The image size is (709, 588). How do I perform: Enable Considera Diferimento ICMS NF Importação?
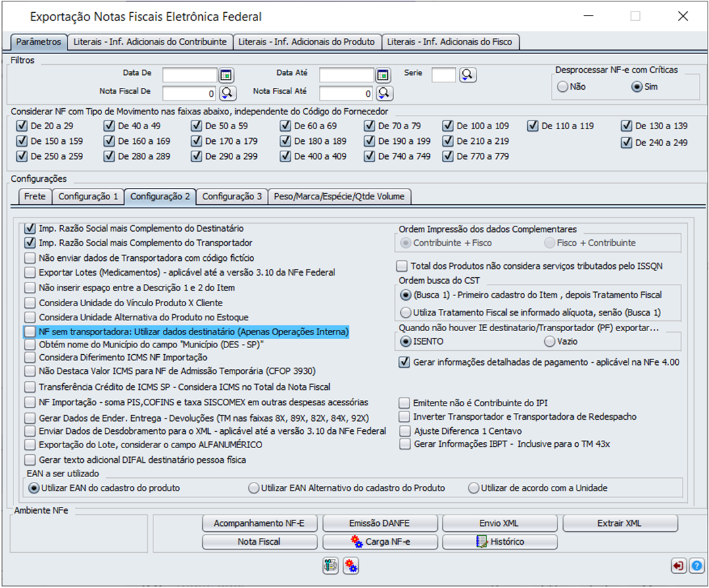(x=30, y=358)
